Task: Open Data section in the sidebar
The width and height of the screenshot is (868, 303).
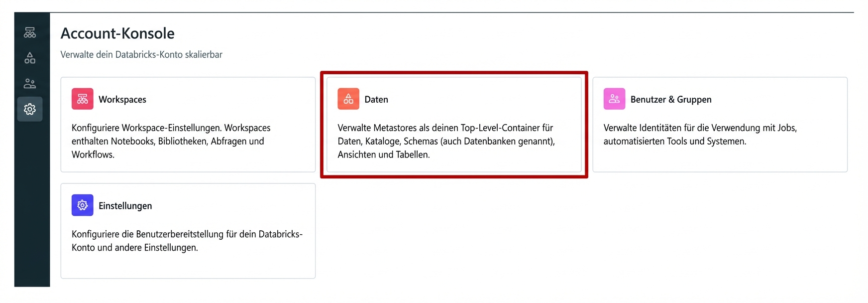Action: point(30,58)
